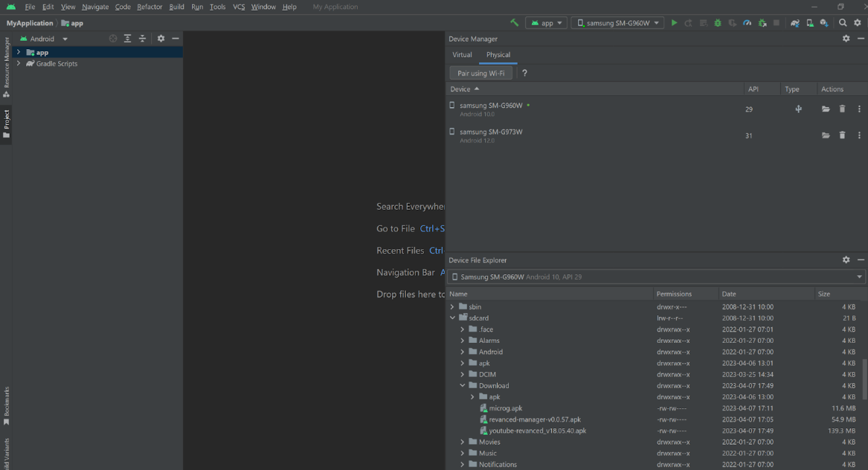Switch to the Virtual devices tab
The image size is (868, 470).
point(462,54)
